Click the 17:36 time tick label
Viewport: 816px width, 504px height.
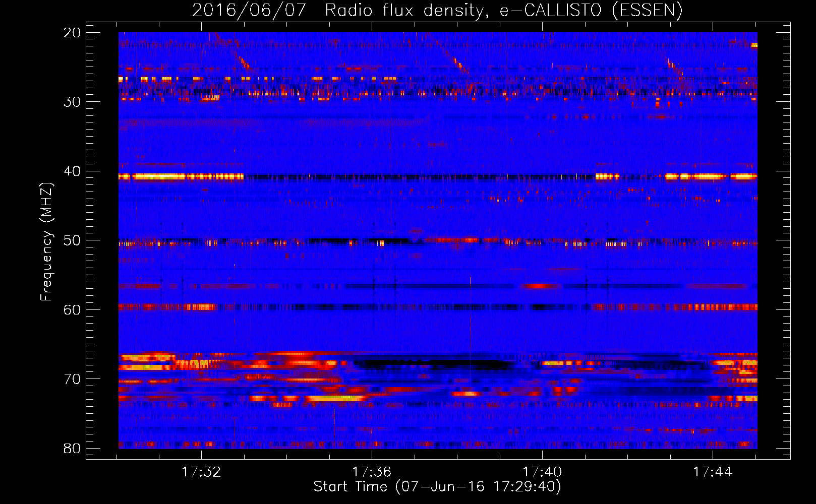point(372,472)
